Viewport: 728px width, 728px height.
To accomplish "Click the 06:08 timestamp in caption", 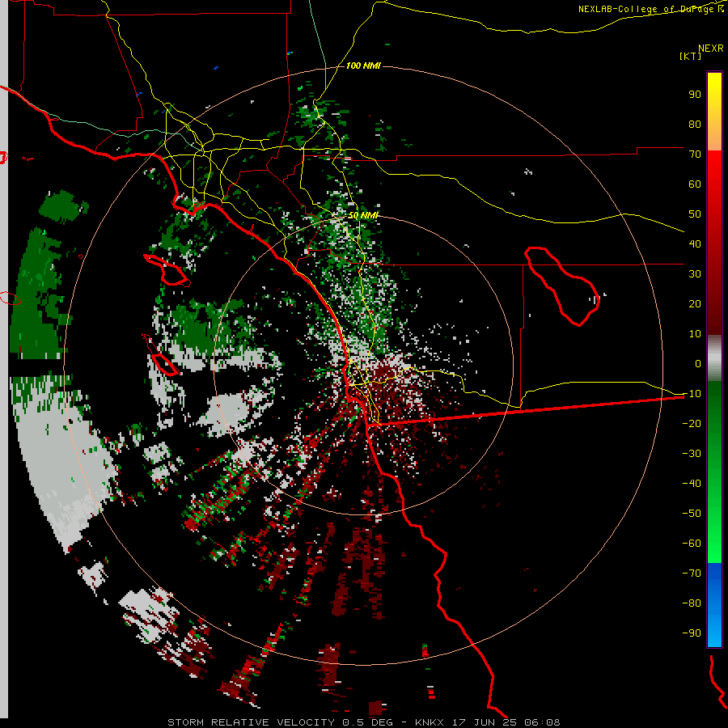I will [x=542, y=722].
